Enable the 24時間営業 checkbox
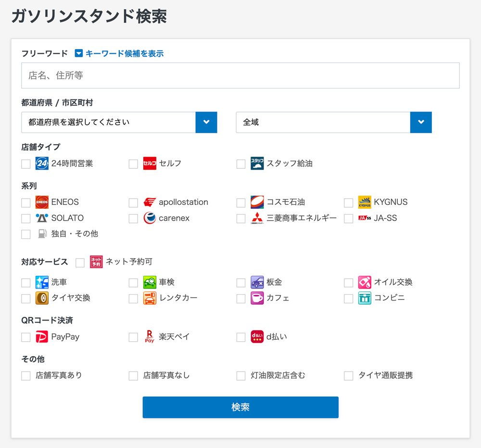The image size is (481, 448). tap(26, 164)
